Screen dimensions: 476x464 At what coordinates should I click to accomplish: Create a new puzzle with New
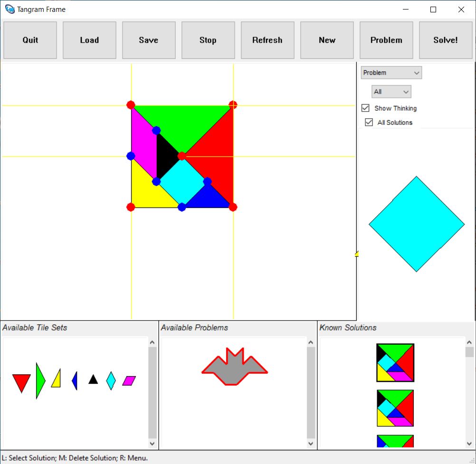(327, 40)
